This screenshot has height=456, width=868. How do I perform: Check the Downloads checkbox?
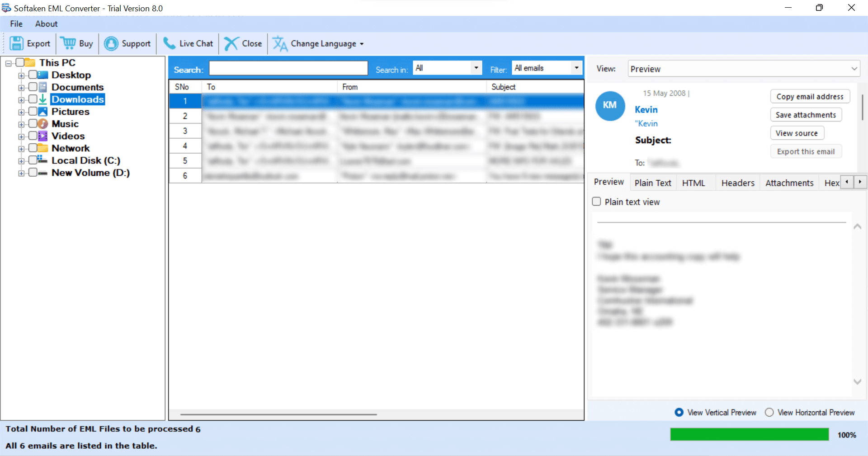coord(33,99)
